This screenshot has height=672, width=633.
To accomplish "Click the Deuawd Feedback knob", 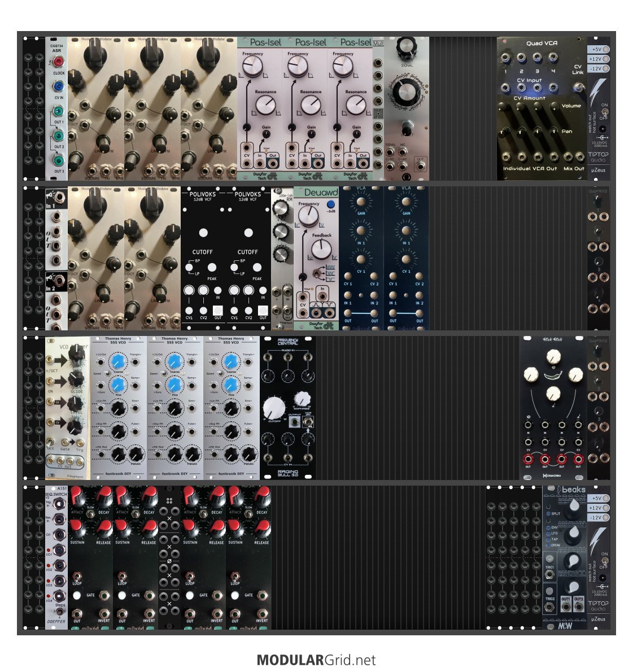I will [x=321, y=248].
